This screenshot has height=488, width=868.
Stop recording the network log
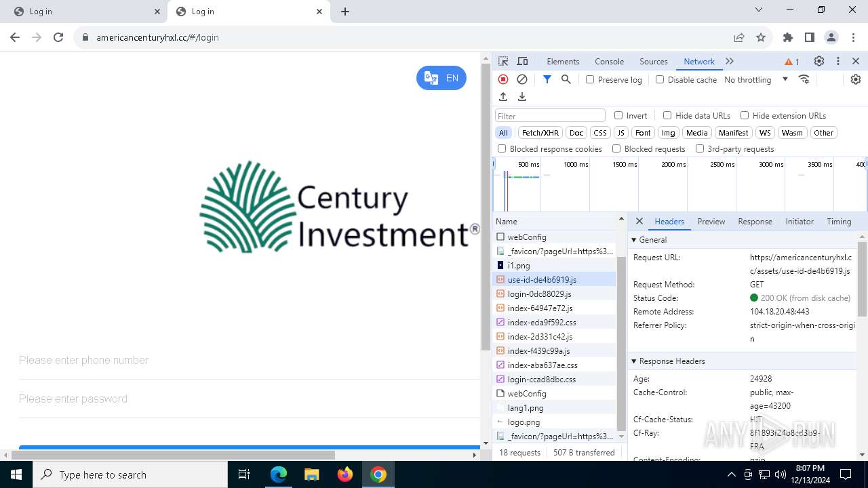click(x=503, y=79)
